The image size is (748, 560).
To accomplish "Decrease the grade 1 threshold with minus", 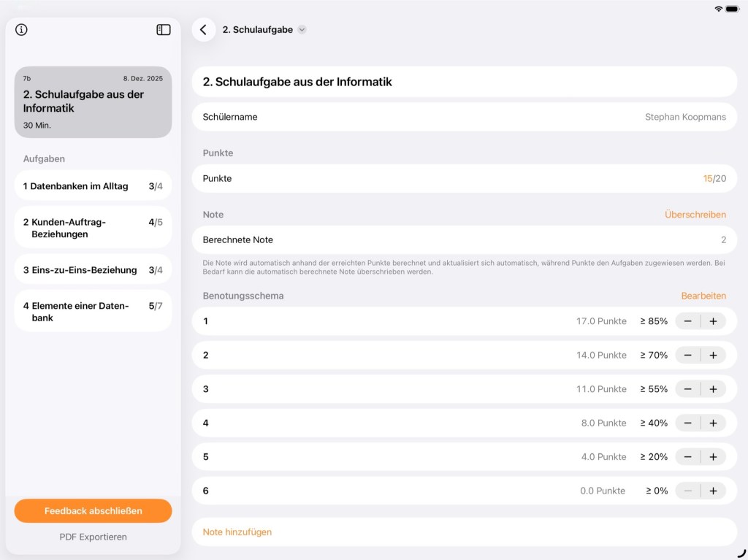I will coord(687,321).
